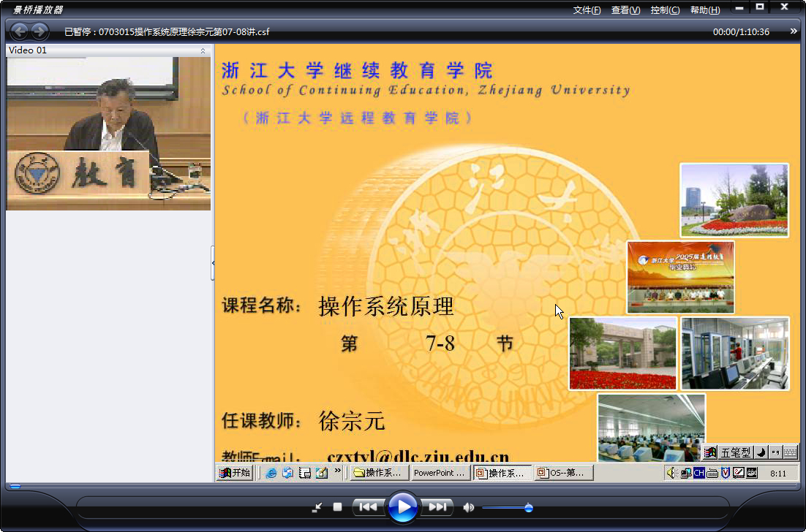Click the computer lab photo
The width and height of the screenshot is (806, 532).
[651, 427]
